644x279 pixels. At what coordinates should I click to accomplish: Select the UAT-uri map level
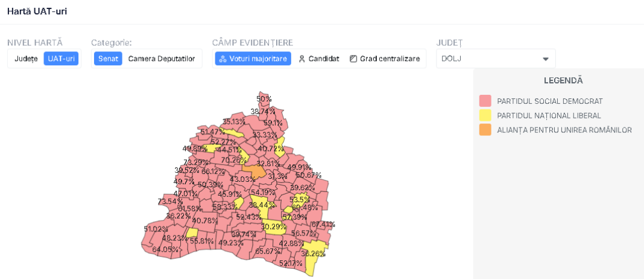pyautogui.click(x=61, y=59)
